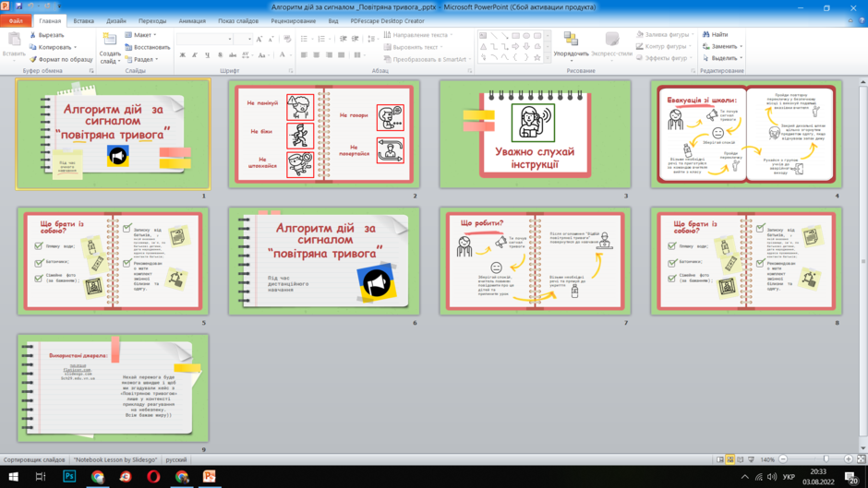Click the Create slide (Создать слайд) icon

click(x=110, y=39)
